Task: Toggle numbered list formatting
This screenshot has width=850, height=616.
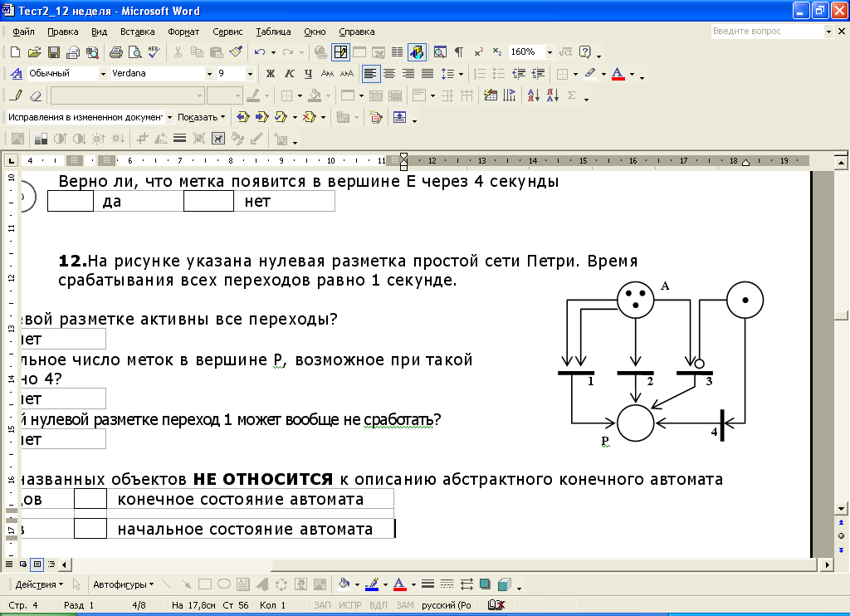Action: [x=480, y=74]
